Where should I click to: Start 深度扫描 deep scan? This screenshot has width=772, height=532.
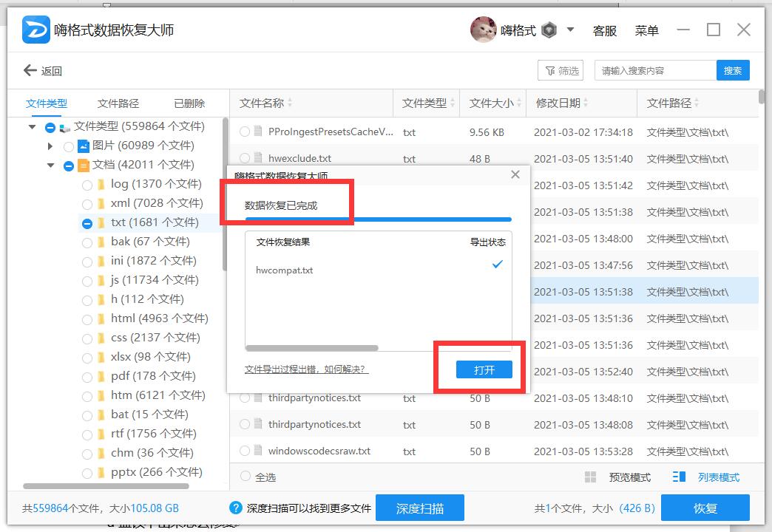point(420,508)
